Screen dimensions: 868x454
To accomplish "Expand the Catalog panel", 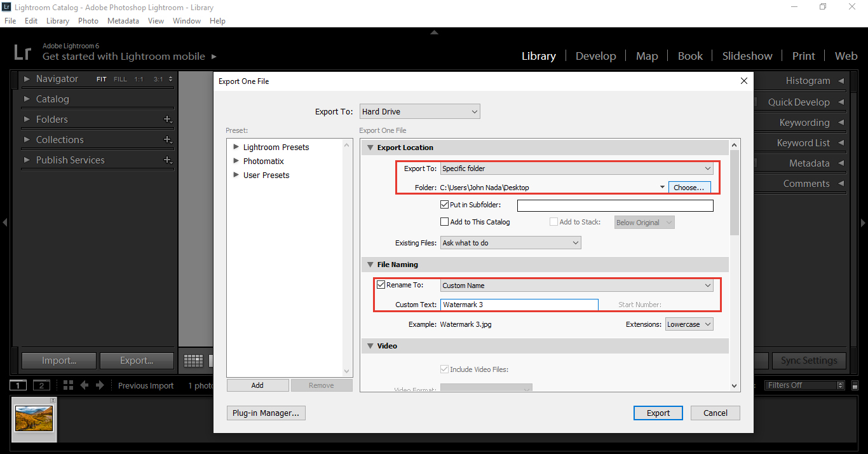I will tap(27, 99).
